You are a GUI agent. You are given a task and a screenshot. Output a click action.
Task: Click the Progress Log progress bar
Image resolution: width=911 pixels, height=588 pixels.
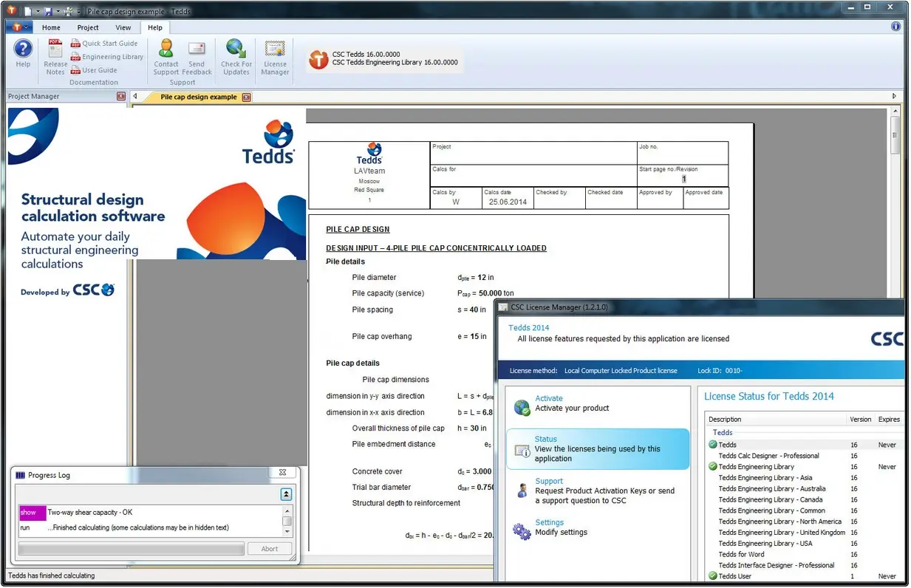click(x=131, y=549)
